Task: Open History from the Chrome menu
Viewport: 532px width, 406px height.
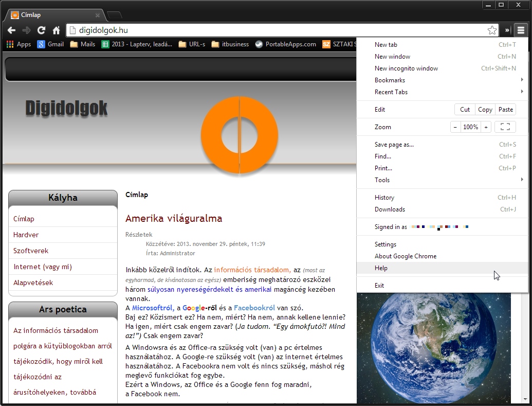Action: [442, 198]
